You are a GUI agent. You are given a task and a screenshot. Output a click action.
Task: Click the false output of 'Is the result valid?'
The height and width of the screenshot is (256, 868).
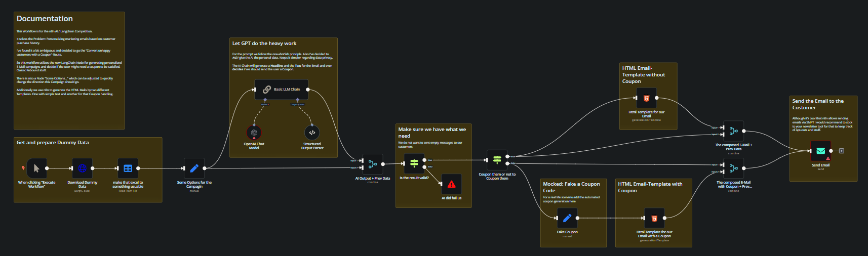point(424,166)
